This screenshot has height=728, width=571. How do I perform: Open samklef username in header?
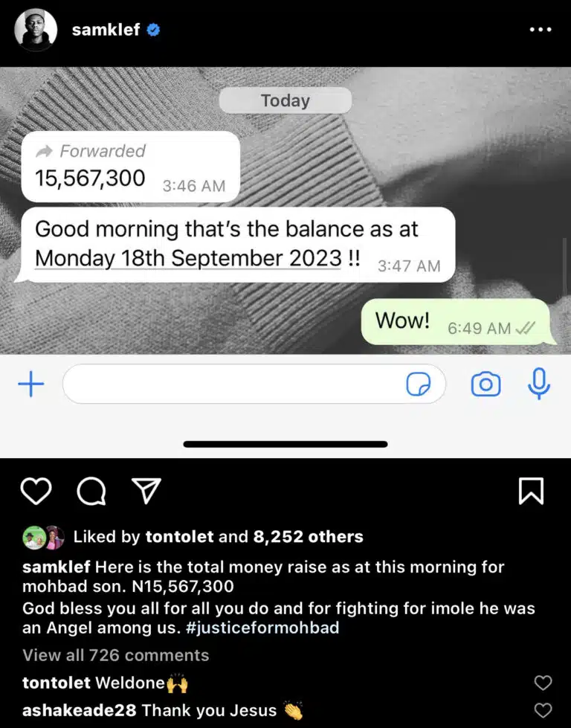(x=106, y=30)
